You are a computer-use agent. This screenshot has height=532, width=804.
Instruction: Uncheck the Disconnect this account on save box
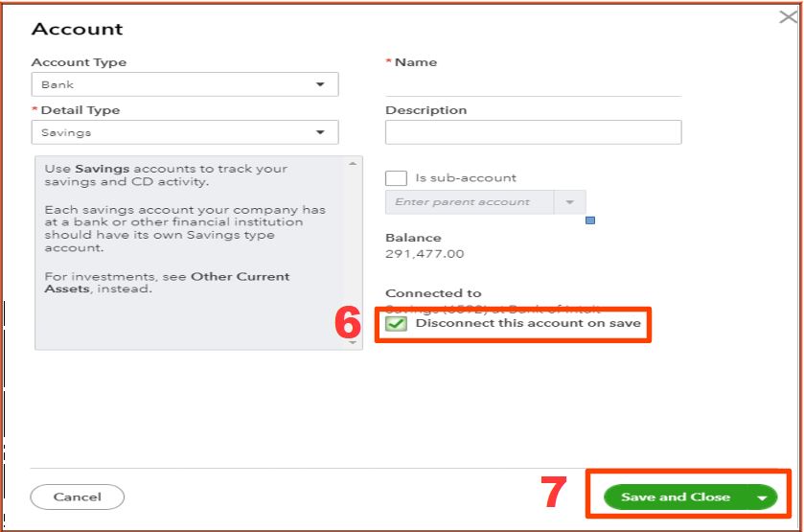396,324
